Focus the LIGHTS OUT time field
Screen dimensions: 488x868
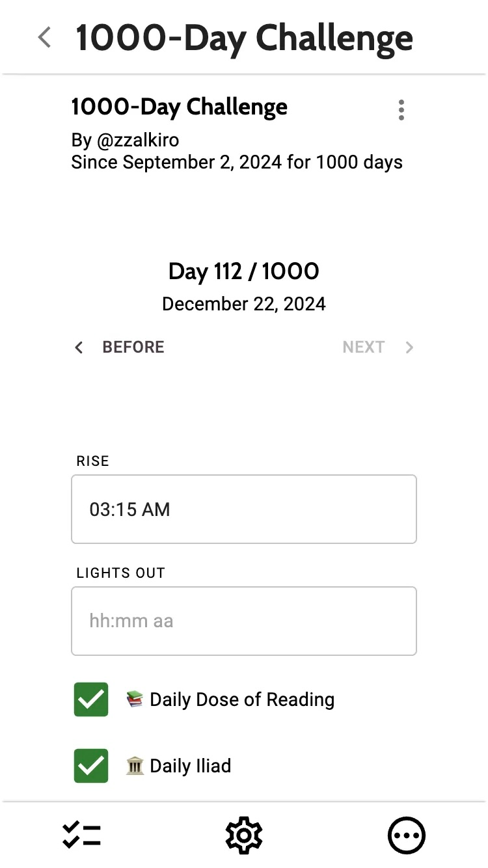point(243,621)
